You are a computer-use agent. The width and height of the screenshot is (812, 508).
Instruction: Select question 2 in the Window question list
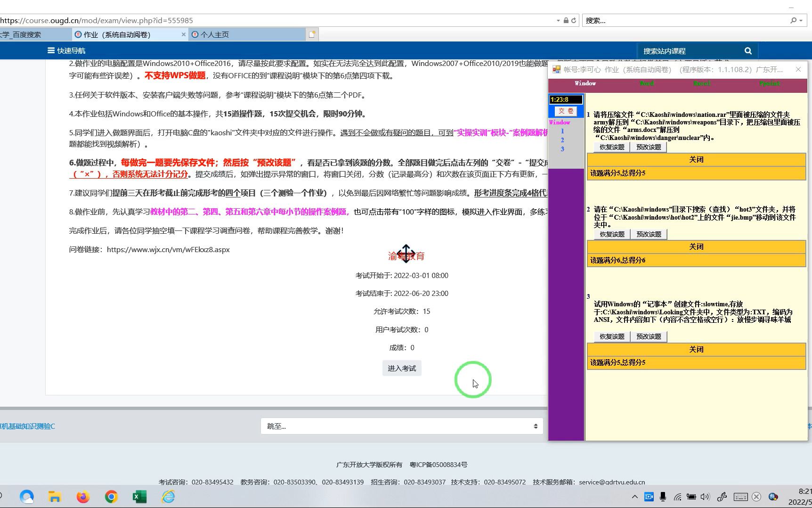562,139
